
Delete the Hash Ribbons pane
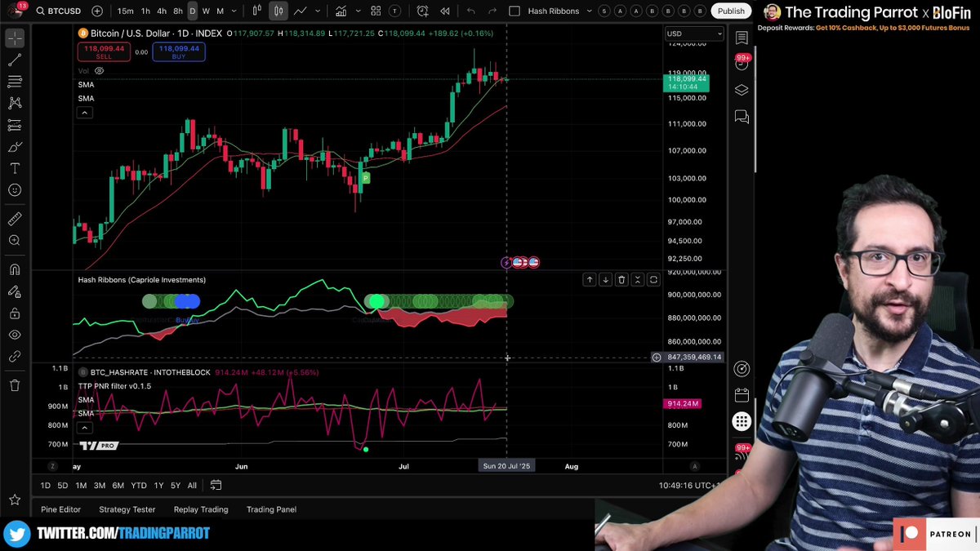pyautogui.click(x=621, y=280)
